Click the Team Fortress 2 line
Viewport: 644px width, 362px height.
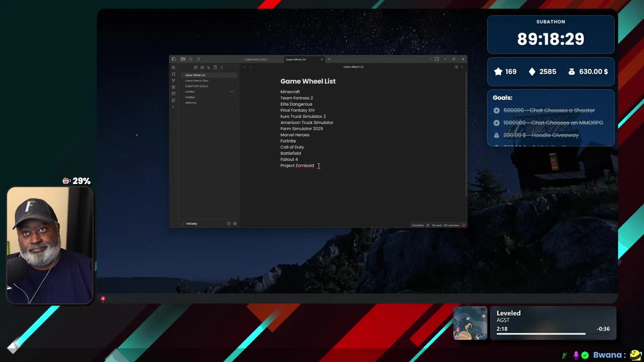(296, 98)
